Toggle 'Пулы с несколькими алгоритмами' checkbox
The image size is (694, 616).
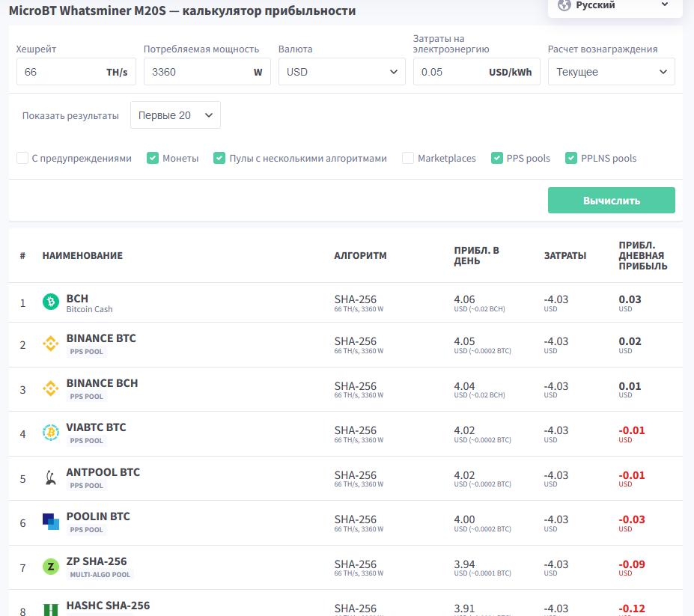tap(219, 158)
